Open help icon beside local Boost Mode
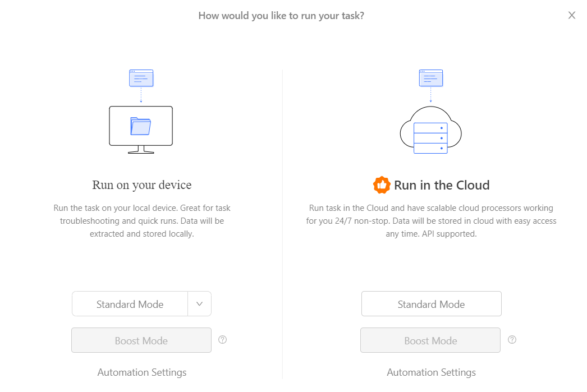587x392 pixels. [223, 340]
